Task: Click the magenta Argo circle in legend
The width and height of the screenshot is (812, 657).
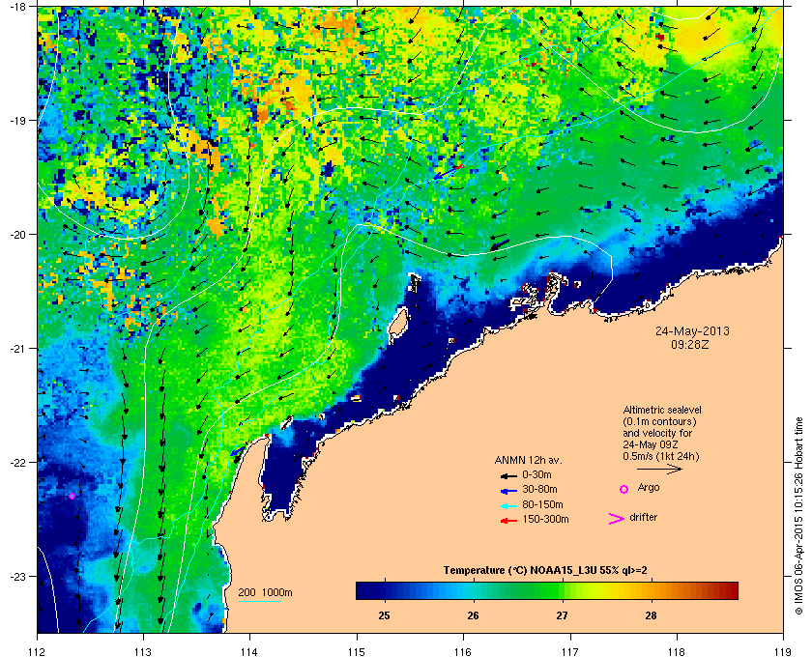Action: (624, 489)
